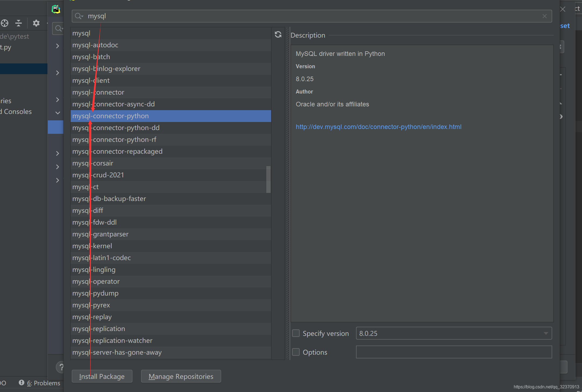Close the Available Packages dialog
Image resolution: width=582 pixels, height=392 pixels.
(563, 9)
